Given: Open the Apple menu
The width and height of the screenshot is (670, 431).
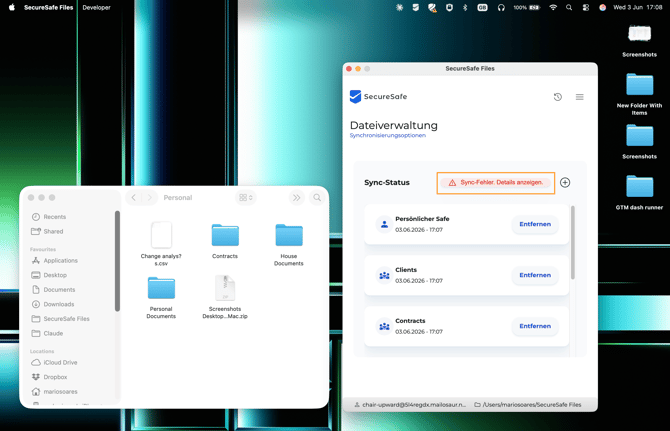Looking at the screenshot, I should [12, 7].
